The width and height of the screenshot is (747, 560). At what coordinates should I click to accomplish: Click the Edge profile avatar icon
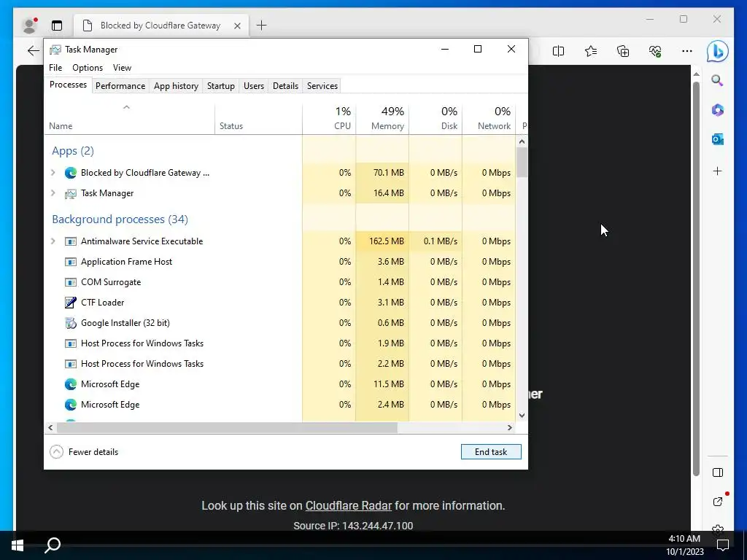[x=30, y=26]
